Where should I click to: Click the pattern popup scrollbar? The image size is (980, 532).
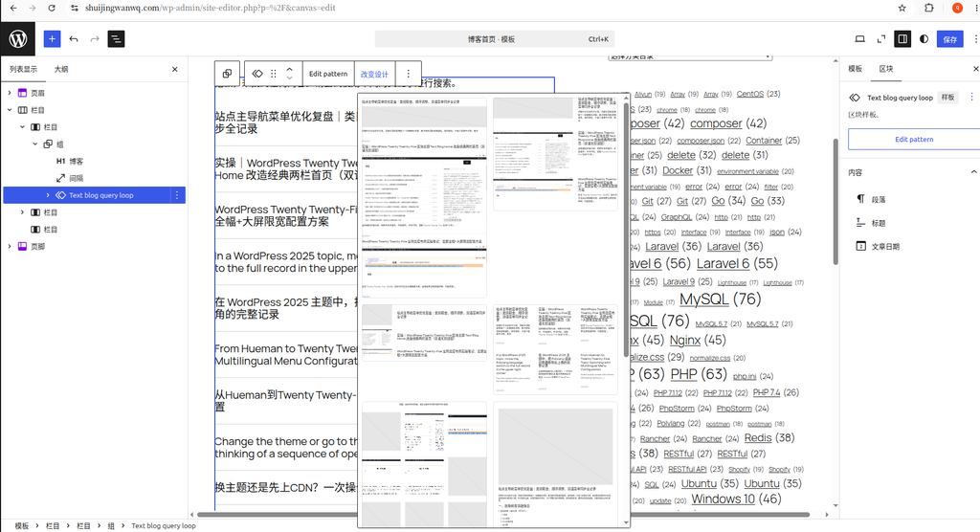626,230
